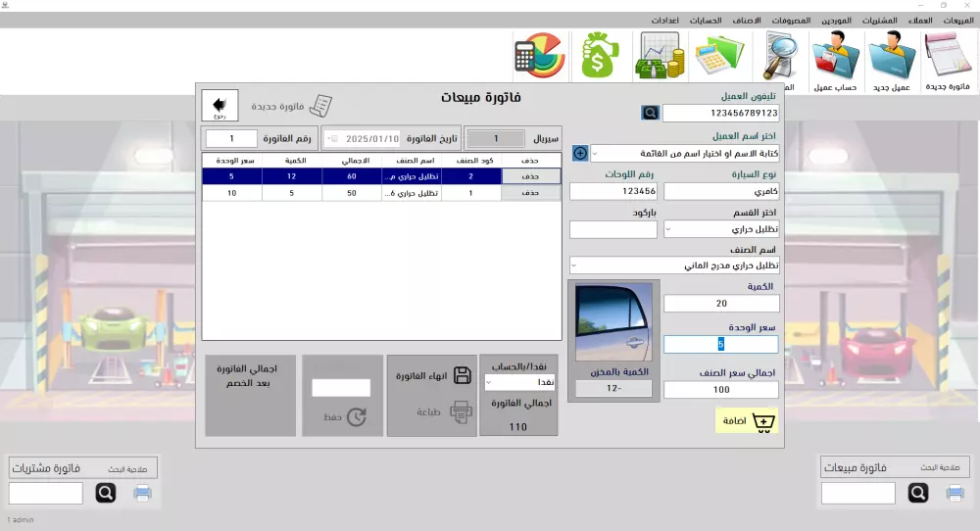Click the رقم اللوحات input field
Screen dimensions: 980x531
tap(613, 191)
